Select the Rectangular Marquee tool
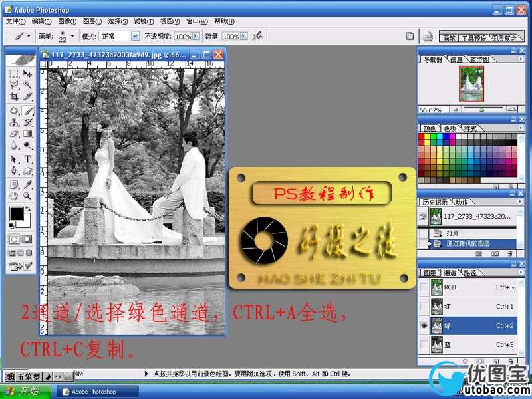Viewport: 532px width, 399px height. tap(14, 74)
